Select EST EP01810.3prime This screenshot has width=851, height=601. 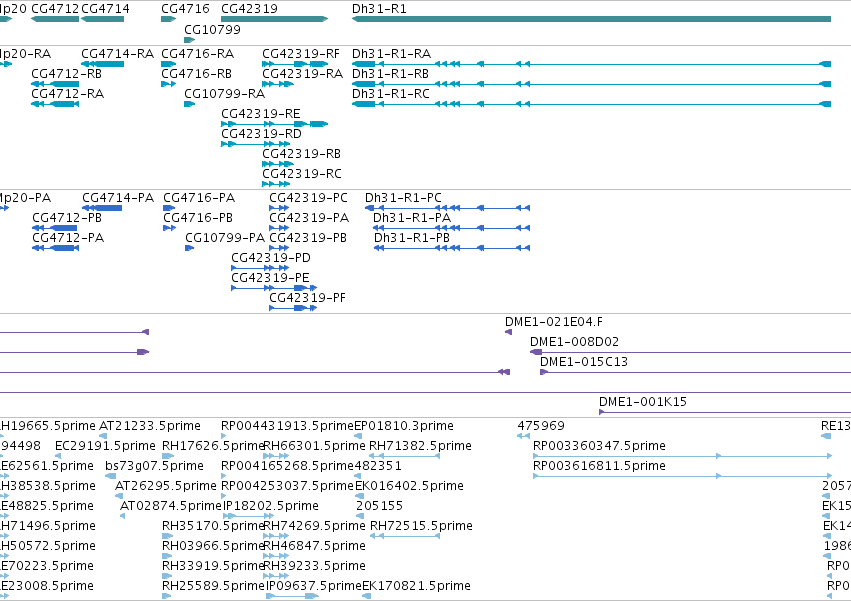358,436
